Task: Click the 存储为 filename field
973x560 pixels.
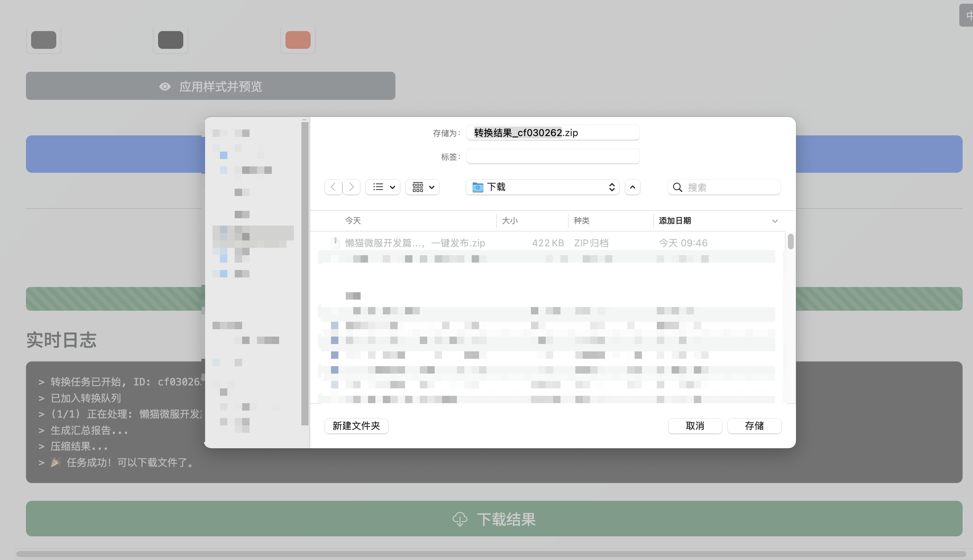Action: click(x=553, y=133)
